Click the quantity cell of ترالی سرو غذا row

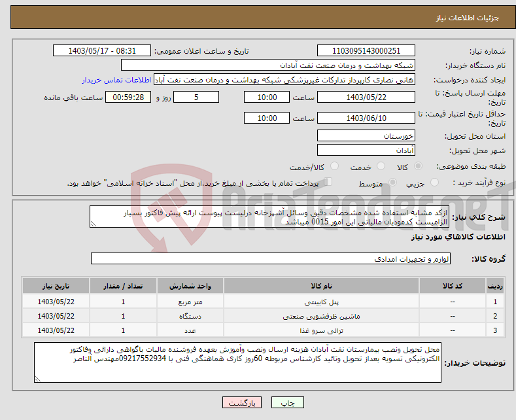[123, 330]
